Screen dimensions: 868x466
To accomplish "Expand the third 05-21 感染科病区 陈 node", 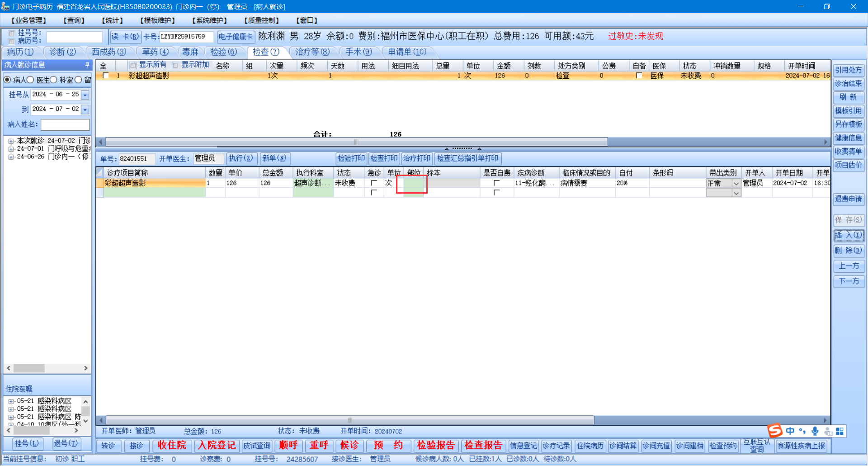I will click(11, 417).
